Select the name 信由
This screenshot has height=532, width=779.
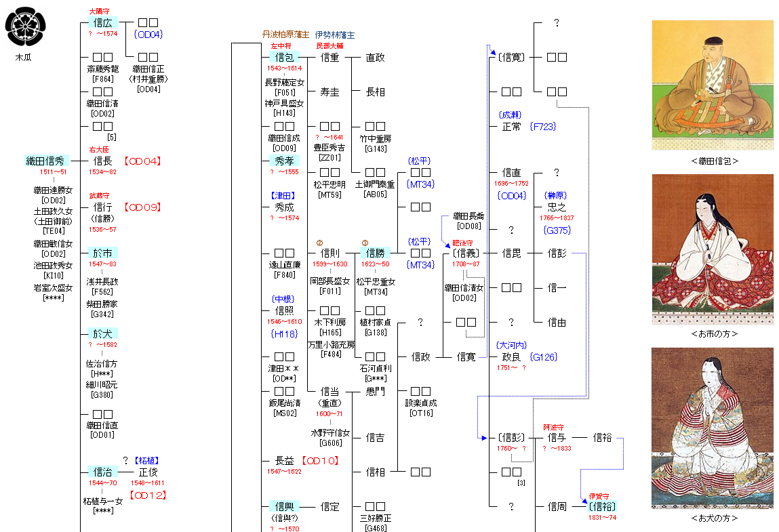(557, 323)
